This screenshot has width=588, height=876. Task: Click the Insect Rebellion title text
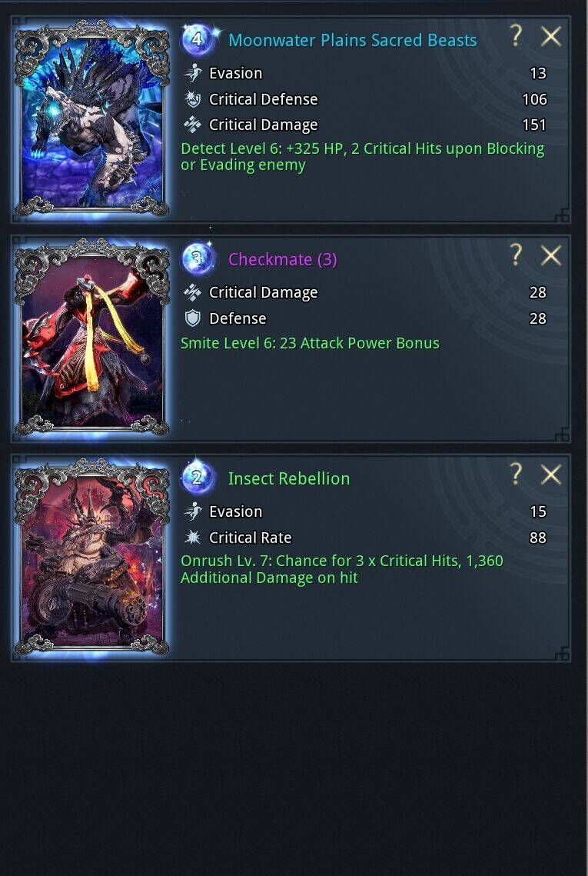[x=289, y=478]
